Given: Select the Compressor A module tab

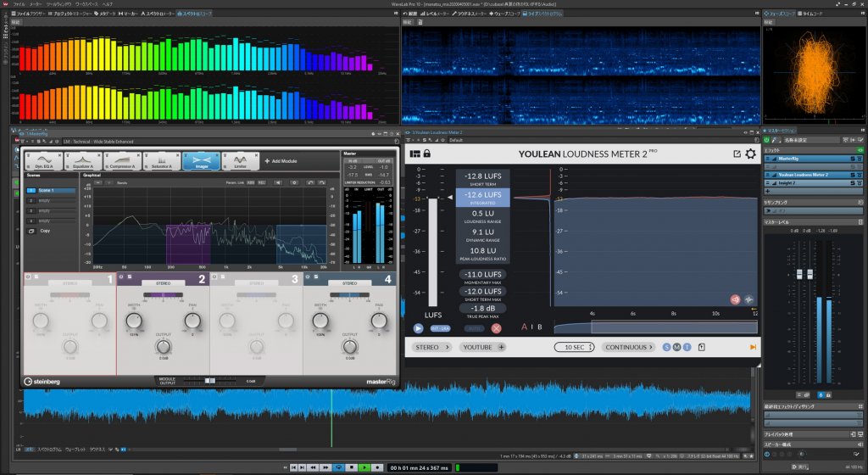Looking at the screenshot, I should click(122, 159).
